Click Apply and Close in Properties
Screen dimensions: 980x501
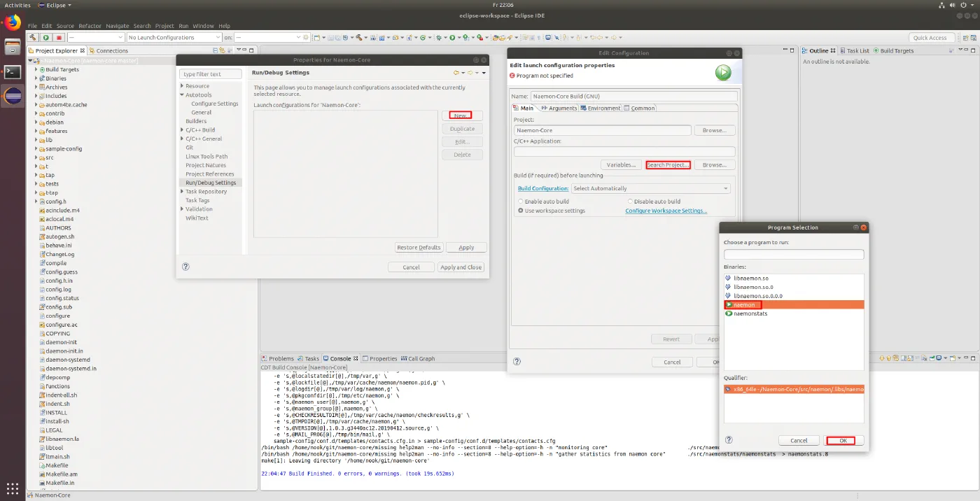[x=461, y=267]
